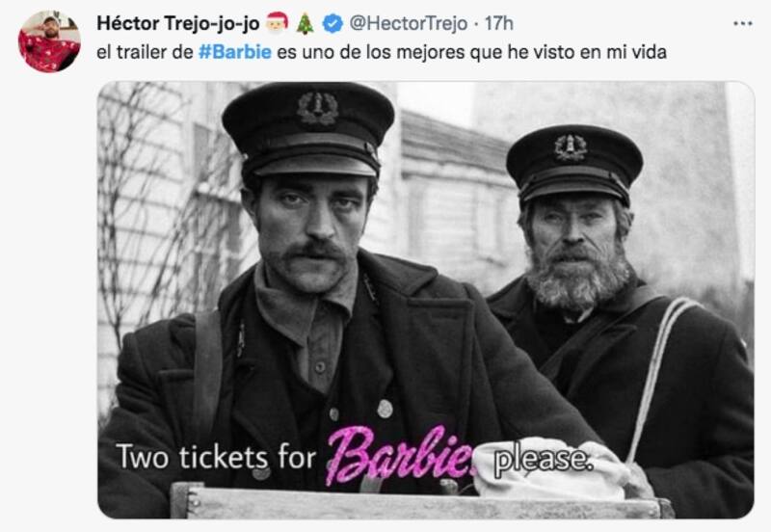Viewport: 771px width, 532px height.
Task: Click the white cloth bundle in the photo
Action: pos(550,469)
